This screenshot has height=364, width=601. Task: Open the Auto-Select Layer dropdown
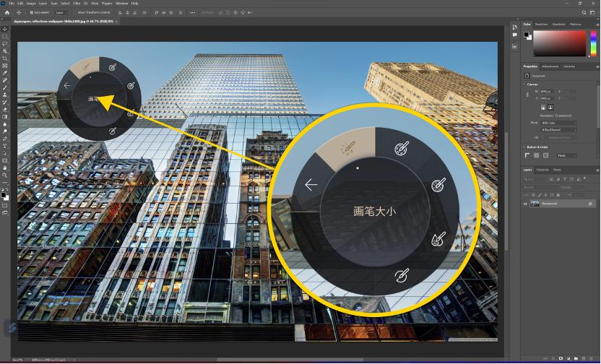[x=60, y=12]
